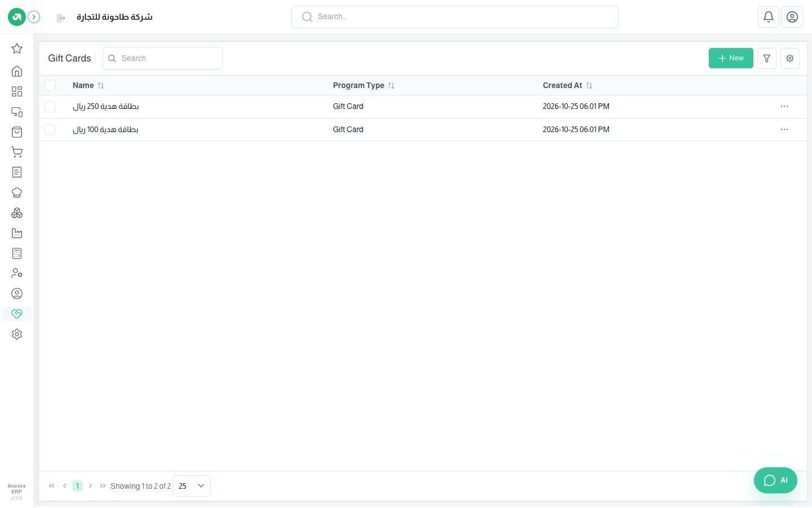The width and height of the screenshot is (812, 508).
Task: Open the favorites star in sidebar
Action: pyautogui.click(x=17, y=49)
